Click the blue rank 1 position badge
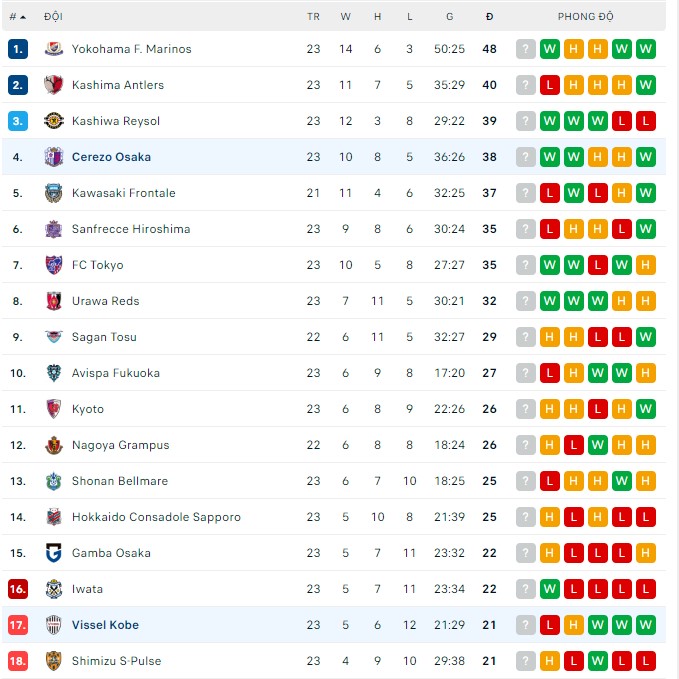Viewport: 679px width, 679px height. [x=18, y=49]
